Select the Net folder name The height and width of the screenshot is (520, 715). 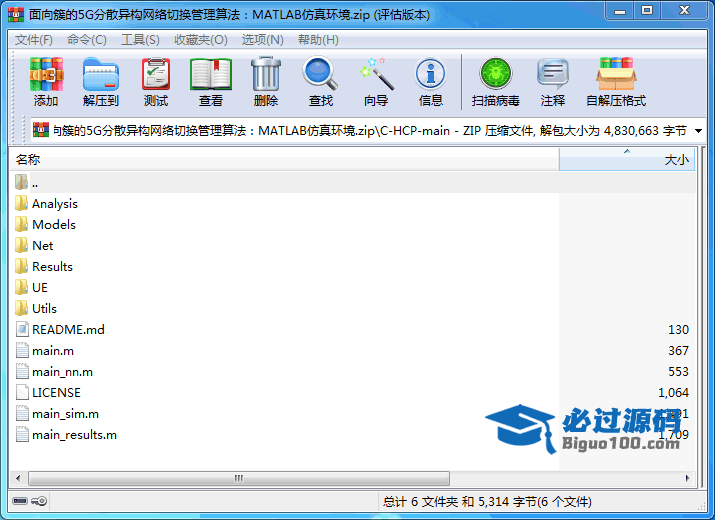(43, 245)
